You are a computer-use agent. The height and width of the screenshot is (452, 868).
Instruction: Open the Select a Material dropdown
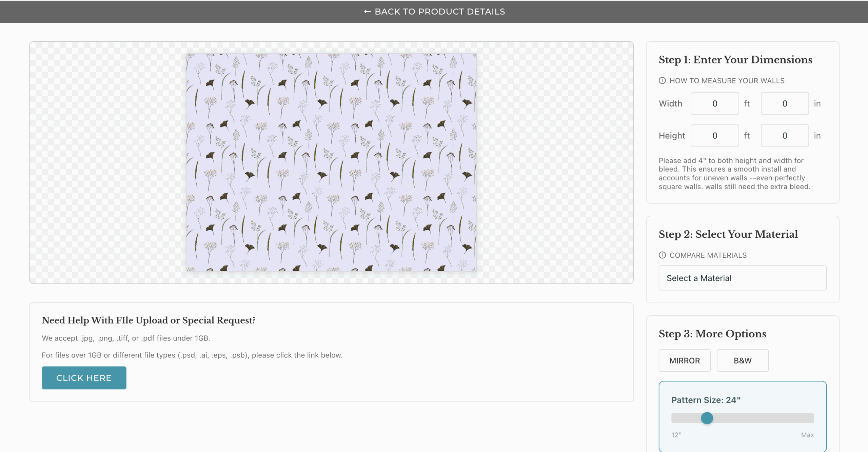click(742, 278)
